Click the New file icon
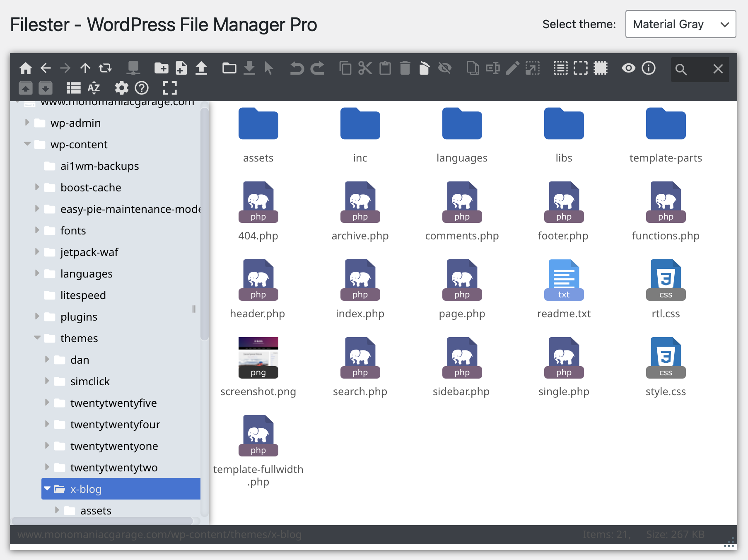This screenshot has height=560, width=748. (x=181, y=68)
